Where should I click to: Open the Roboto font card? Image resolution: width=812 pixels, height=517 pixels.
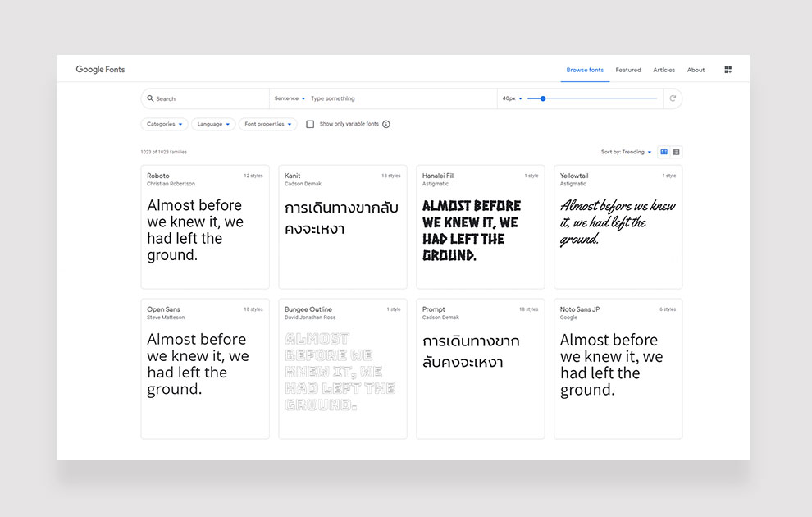click(x=205, y=226)
